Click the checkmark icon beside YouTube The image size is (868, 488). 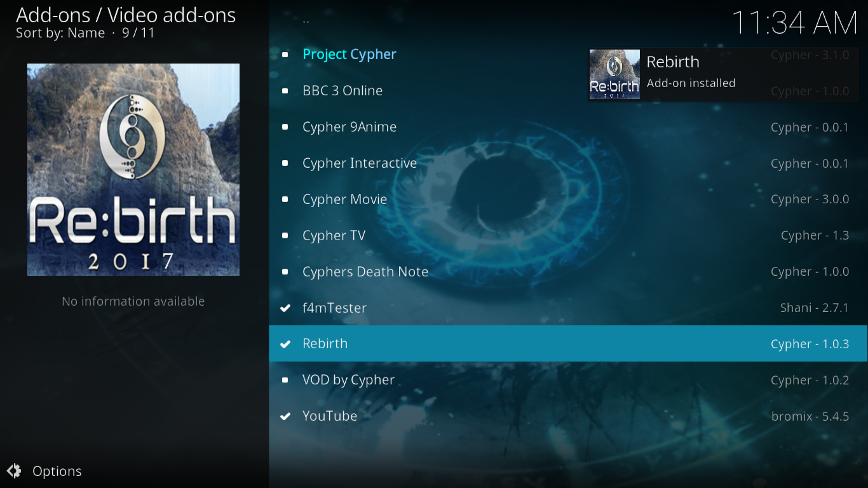click(285, 416)
